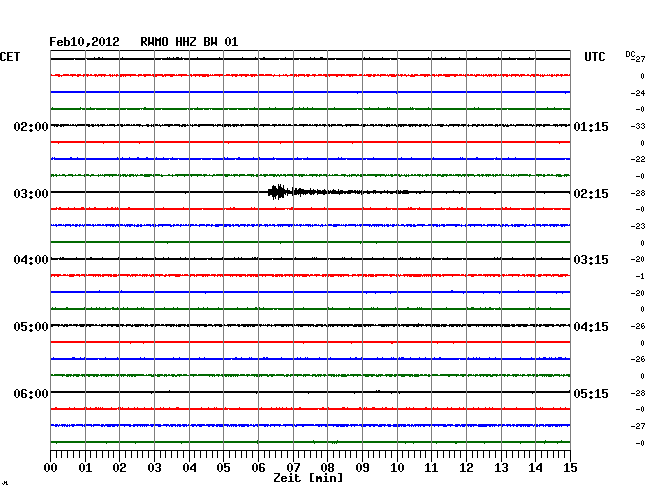Click the 10 minute axis label

coord(397,468)
